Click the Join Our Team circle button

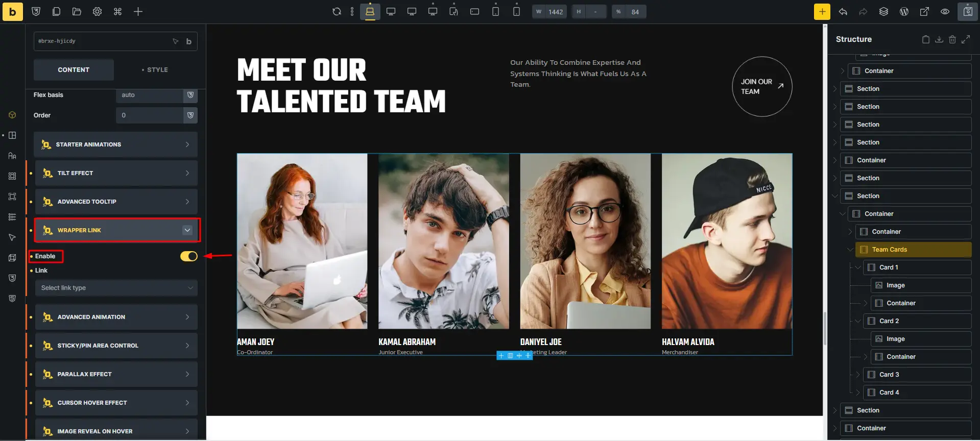[762, 86]
